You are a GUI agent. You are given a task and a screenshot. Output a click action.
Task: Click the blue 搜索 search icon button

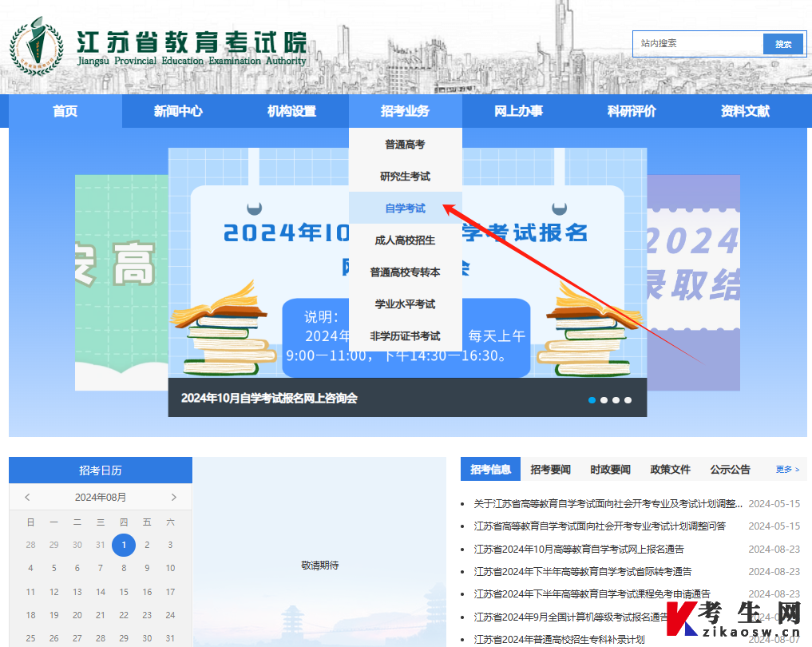click(782, 44)
